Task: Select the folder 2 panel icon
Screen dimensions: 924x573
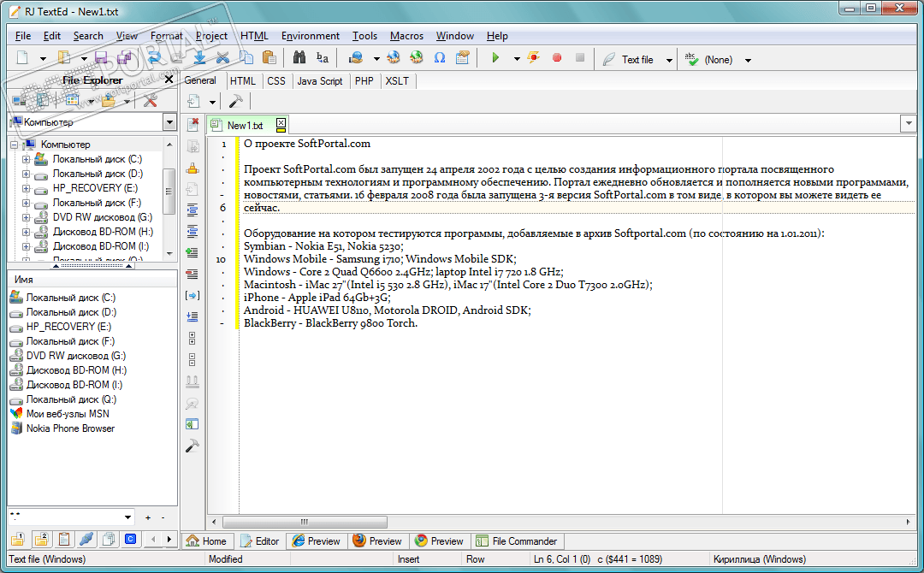Action: 41,539
